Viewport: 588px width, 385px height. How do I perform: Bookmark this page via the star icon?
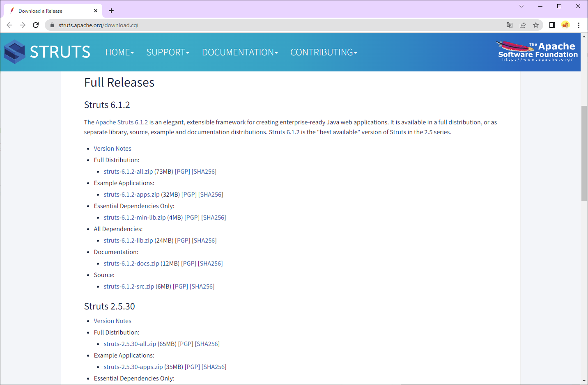tap(536, 25)
